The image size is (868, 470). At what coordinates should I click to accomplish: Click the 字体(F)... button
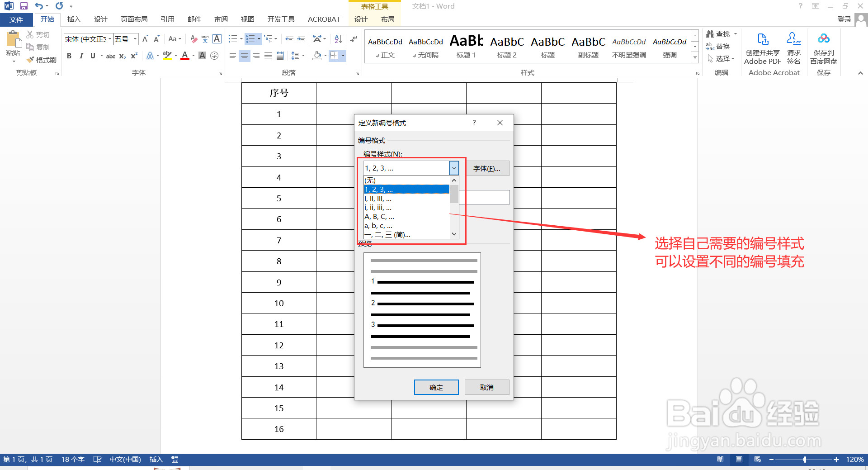click(x=487, y=168)
